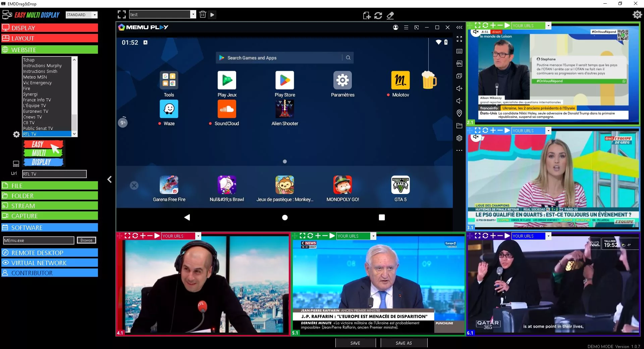Click the SAVE button

[355, 343]
